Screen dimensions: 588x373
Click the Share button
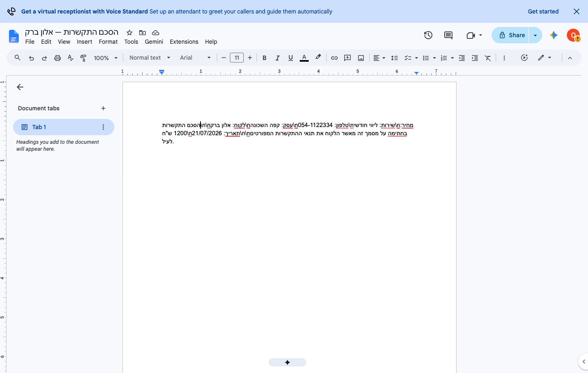[x=510, y=35]
